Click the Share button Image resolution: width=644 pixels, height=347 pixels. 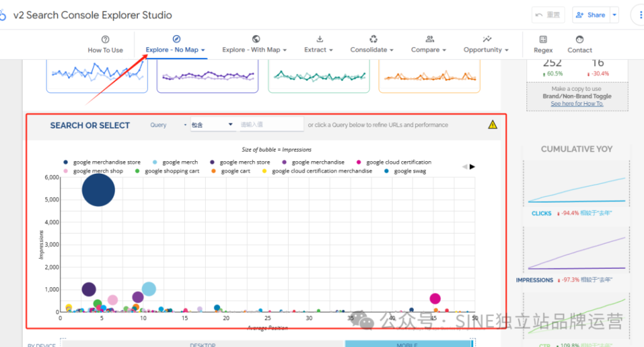pos(591,15)
